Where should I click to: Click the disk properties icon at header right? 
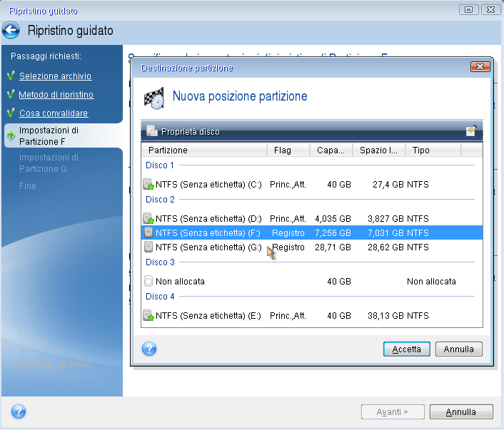point(471,131)
